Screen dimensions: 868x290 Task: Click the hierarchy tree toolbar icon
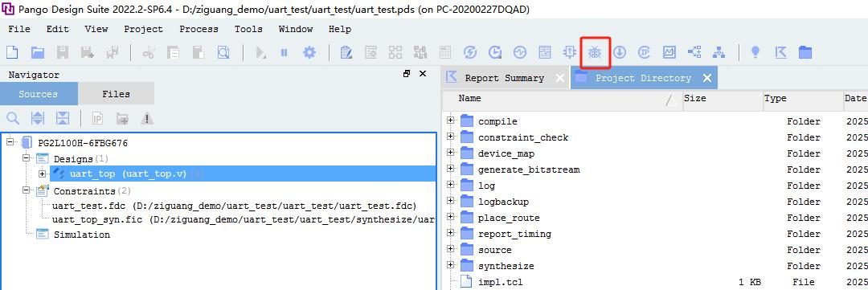719,52
